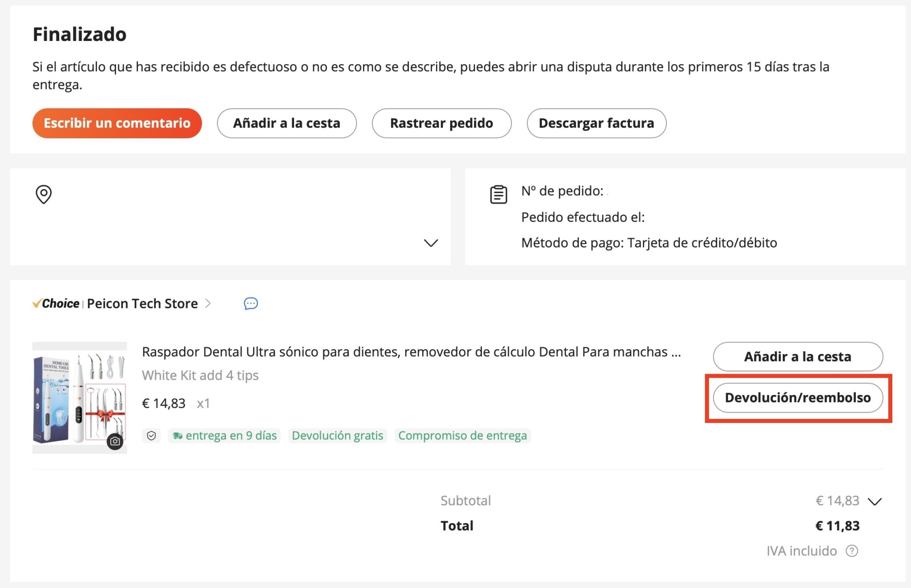Click the 'Devolución/reembolso' button
This screenshot has width=911, height=588.
798,398
